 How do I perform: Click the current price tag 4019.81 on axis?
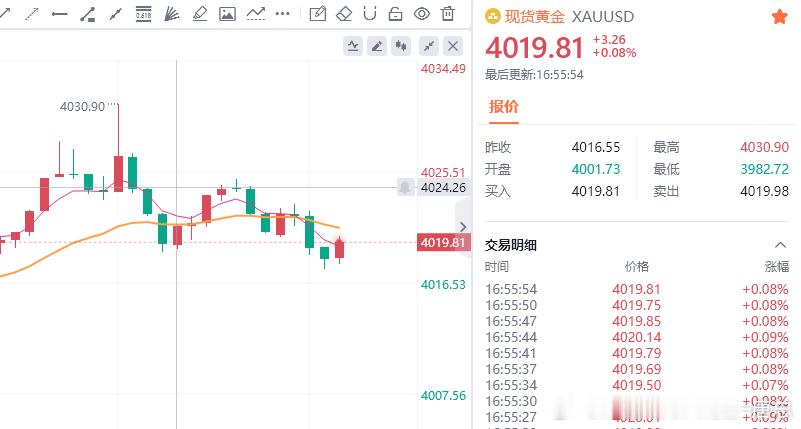click(x=443, y=242)
